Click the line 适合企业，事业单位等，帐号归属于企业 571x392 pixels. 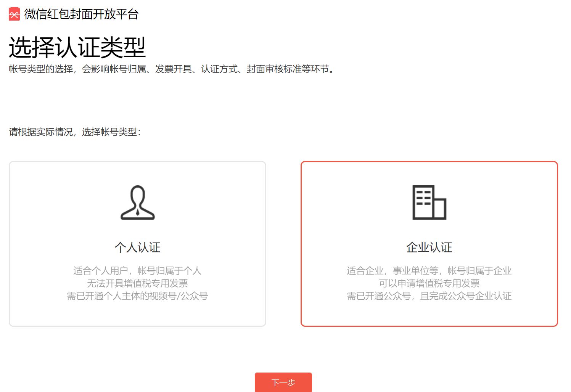(429, 271)
